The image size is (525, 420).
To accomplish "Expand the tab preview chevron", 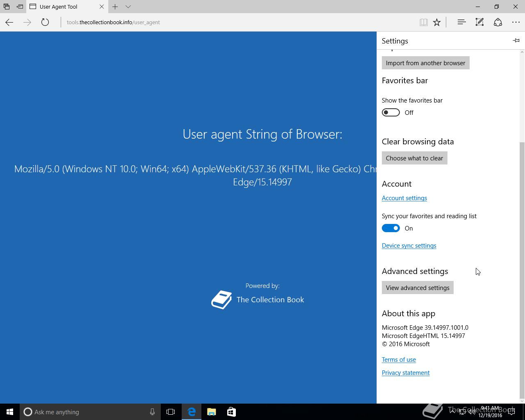I will click(128, 7).
